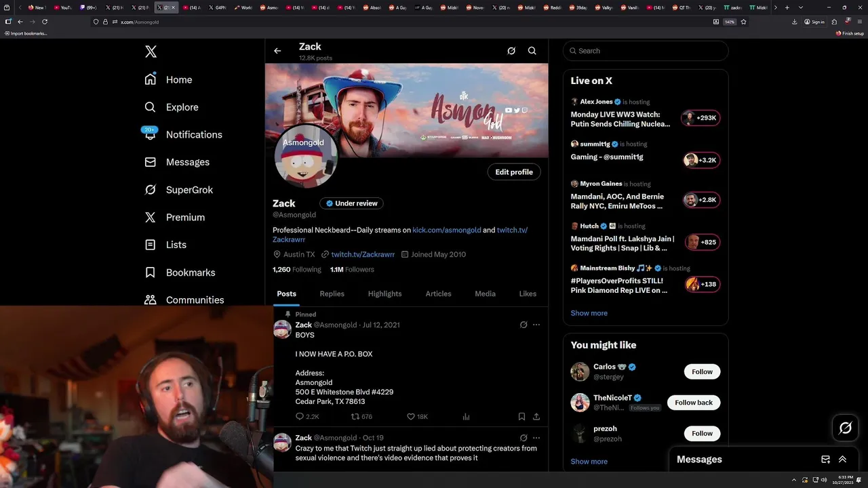Viewport: 868px width, 488px height.
Task: Open the 1,260 Following list
Action: click(x=296, y=269)
